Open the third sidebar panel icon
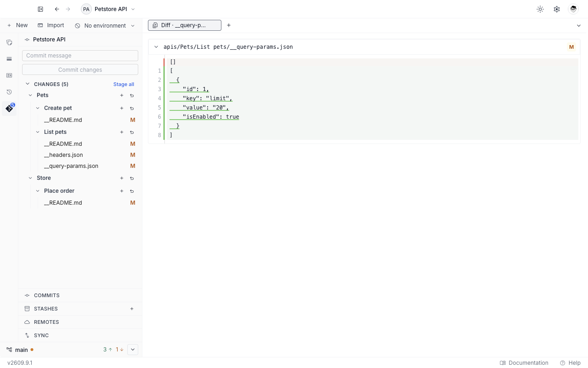This screenshot has width=588, height=368. click(9, 75)
